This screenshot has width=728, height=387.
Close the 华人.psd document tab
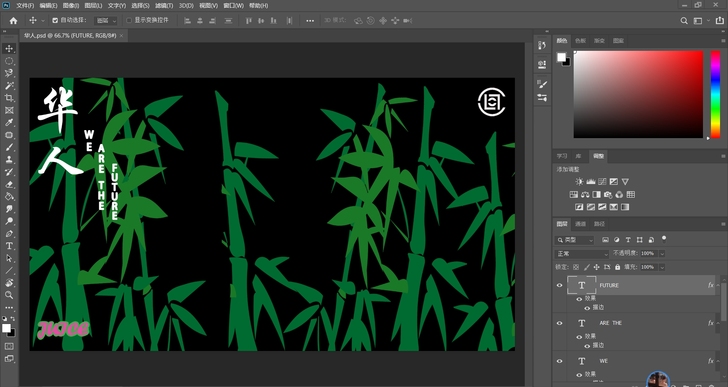click(x=122, y=35)
